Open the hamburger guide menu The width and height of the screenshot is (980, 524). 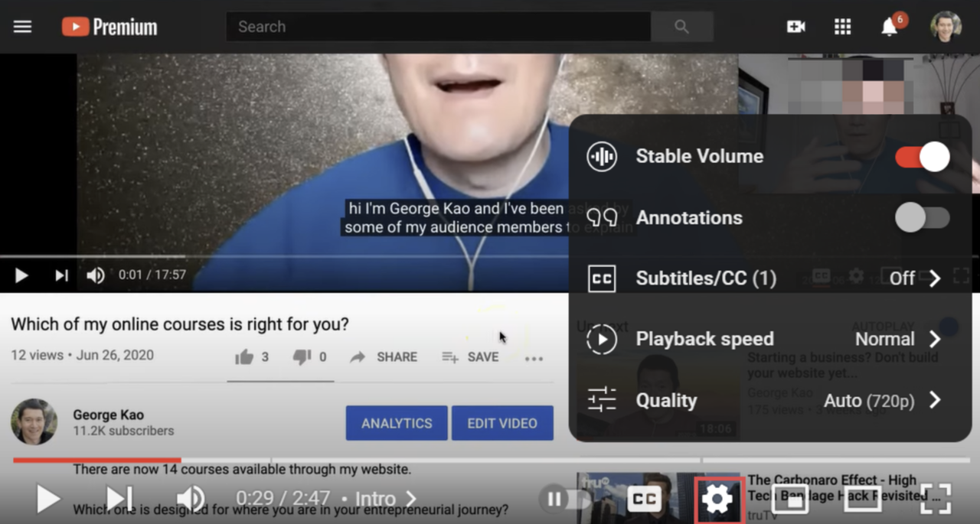(x=22, y=27)
